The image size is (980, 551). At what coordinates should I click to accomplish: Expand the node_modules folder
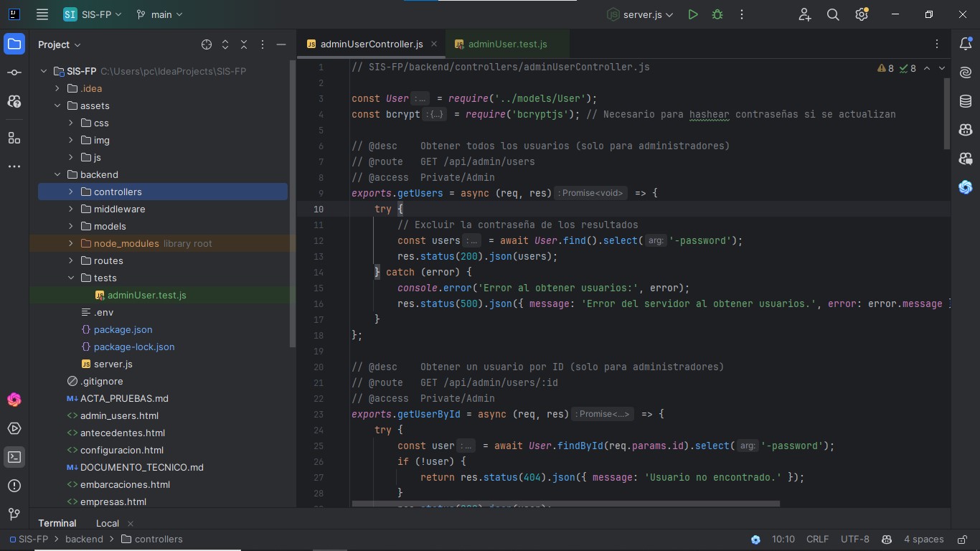(71, 243)
